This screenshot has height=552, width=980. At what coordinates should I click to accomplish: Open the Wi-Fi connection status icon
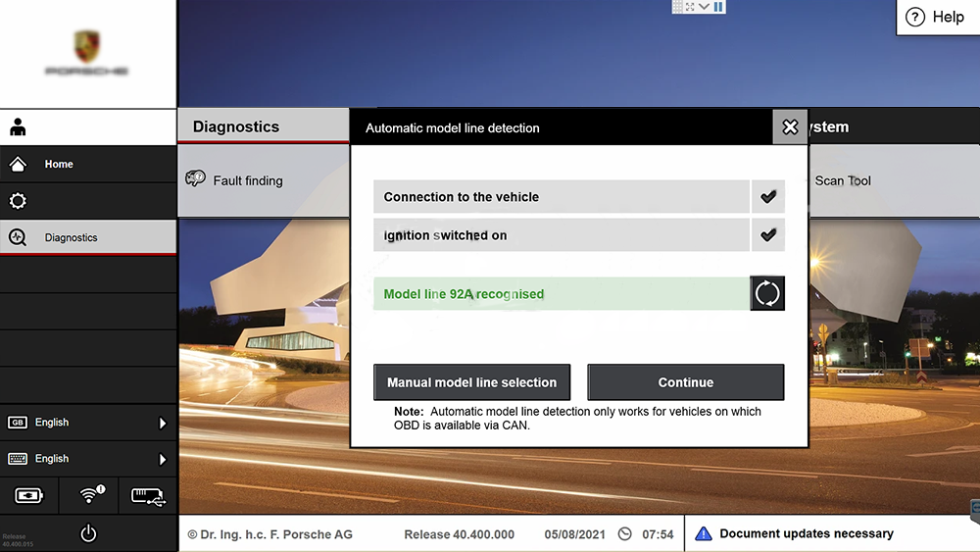pyautogui.click(x=91, y=494)
